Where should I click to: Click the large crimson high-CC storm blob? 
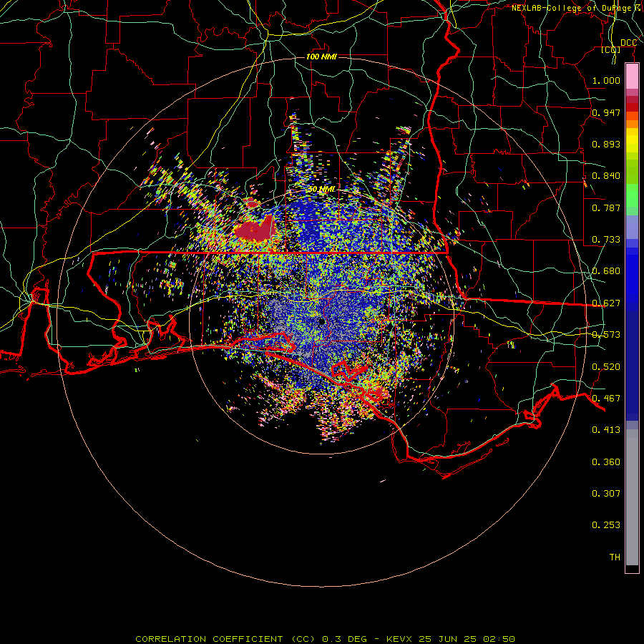[255, 229]
